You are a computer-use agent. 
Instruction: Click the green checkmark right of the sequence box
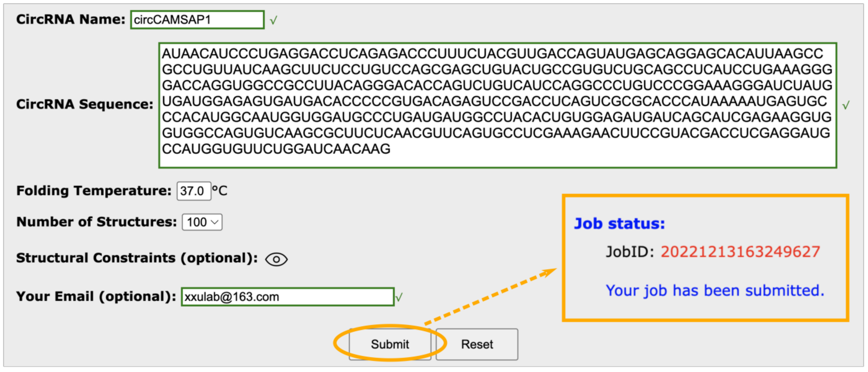coord(846,105)
